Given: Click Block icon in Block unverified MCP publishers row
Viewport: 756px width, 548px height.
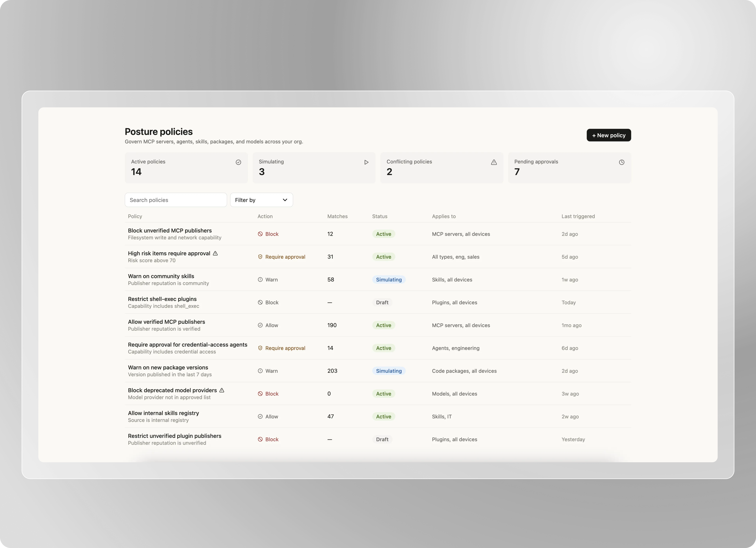Looking at the screenshot, I should click(x=260, y=234).
